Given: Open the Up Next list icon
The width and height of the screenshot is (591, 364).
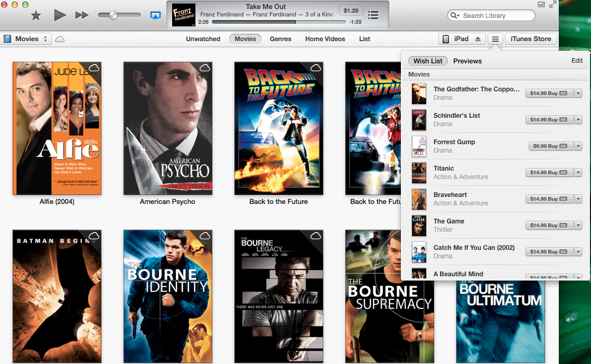Looking at the screenshot, I should [x=373, y=15].
